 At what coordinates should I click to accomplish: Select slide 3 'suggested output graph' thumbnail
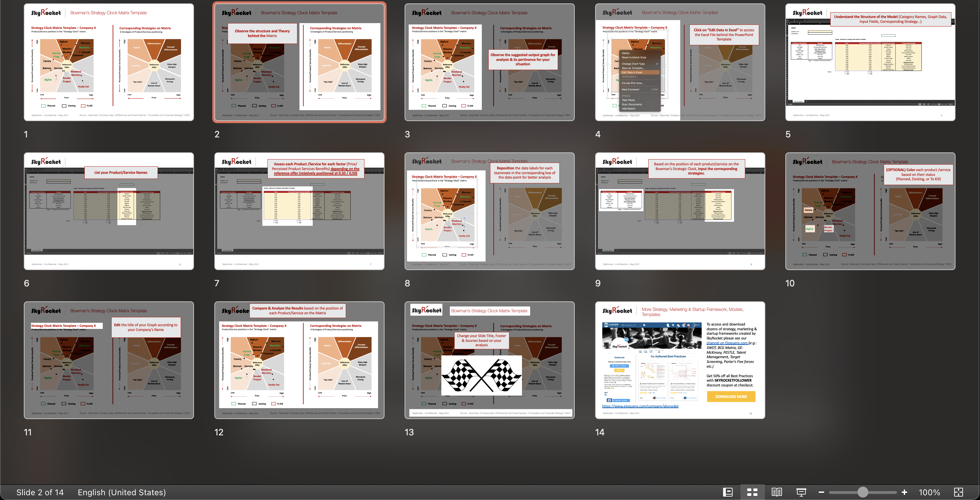(x=490, y=62)
